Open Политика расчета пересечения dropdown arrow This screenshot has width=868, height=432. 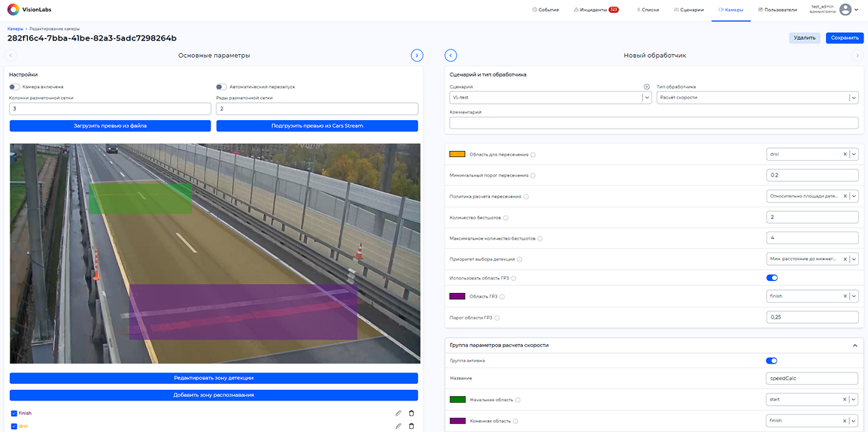tap(854, 196)
